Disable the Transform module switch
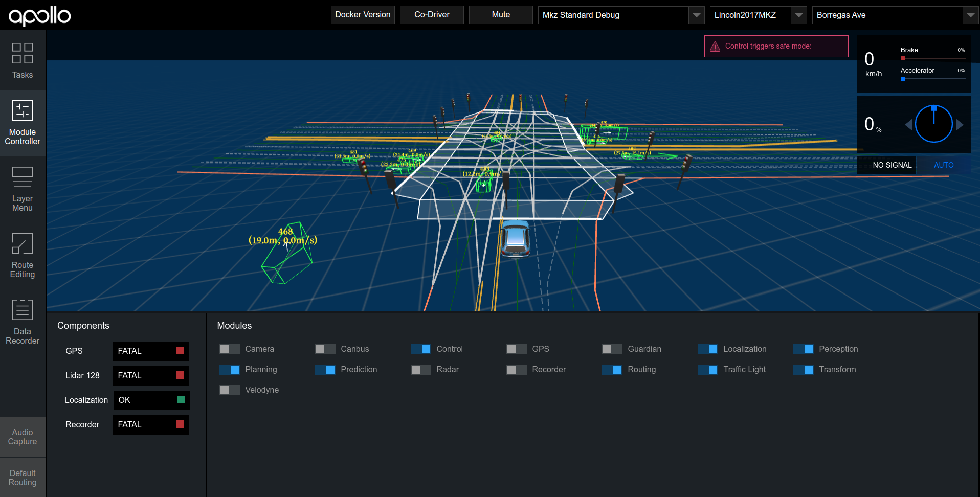 [x=804, y=370]
